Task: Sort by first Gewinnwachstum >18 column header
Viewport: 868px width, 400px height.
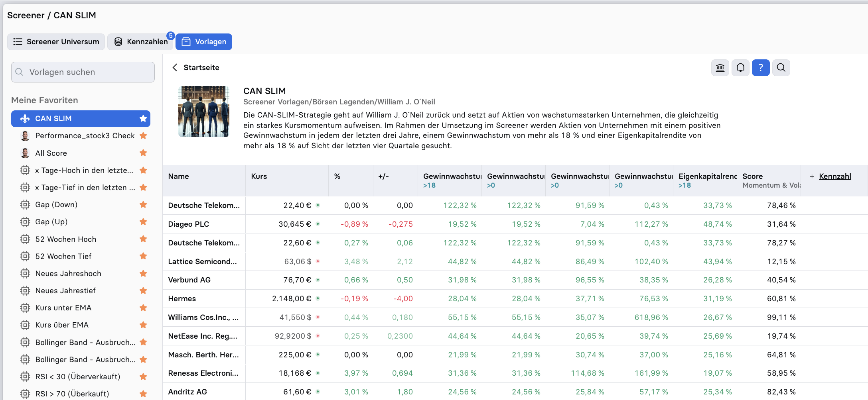Action: point(450,180)
